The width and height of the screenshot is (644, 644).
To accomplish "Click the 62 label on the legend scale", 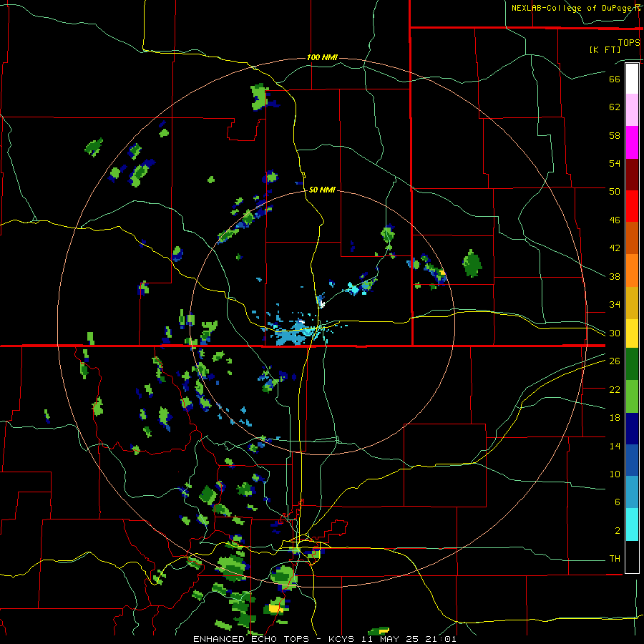I will (615, 107).
